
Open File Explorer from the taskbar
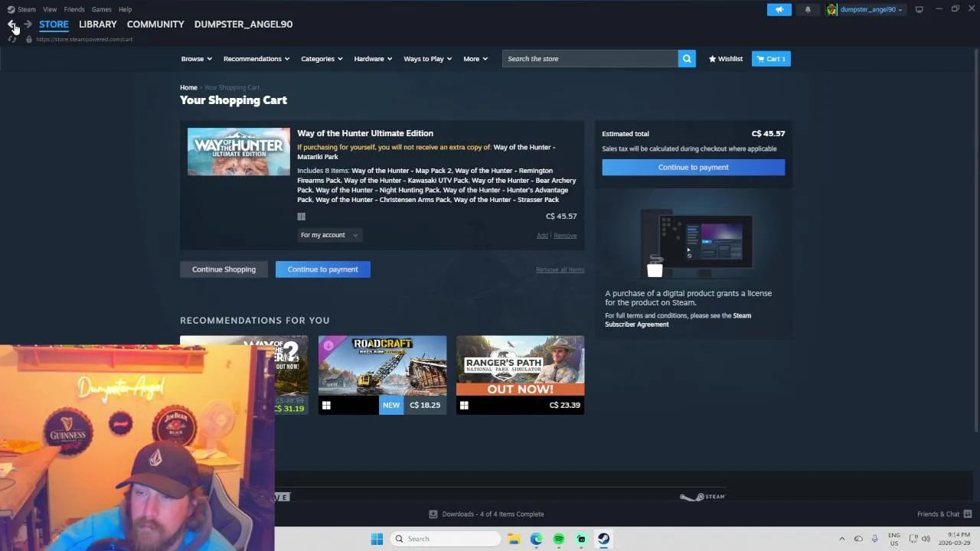tap(514, 539)
